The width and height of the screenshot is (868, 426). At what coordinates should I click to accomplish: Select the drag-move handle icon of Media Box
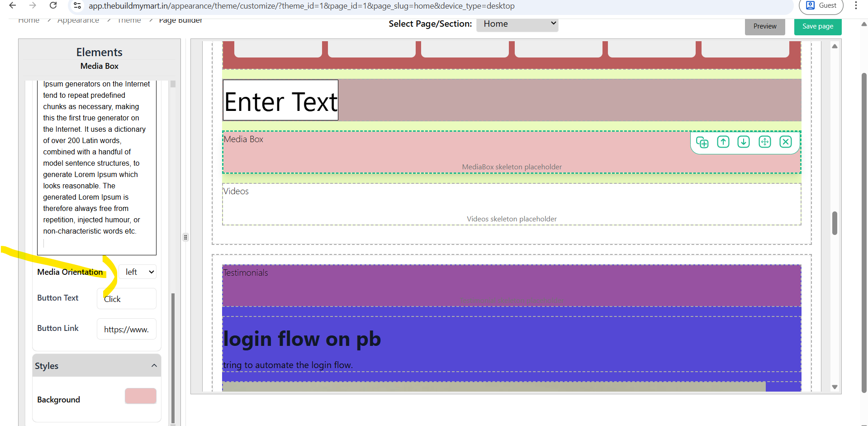765,142
